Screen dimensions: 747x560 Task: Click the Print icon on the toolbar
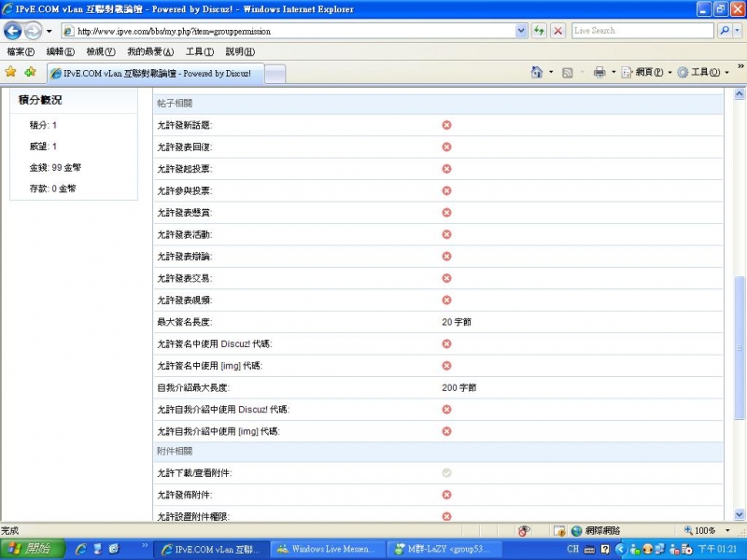(599, 70)
